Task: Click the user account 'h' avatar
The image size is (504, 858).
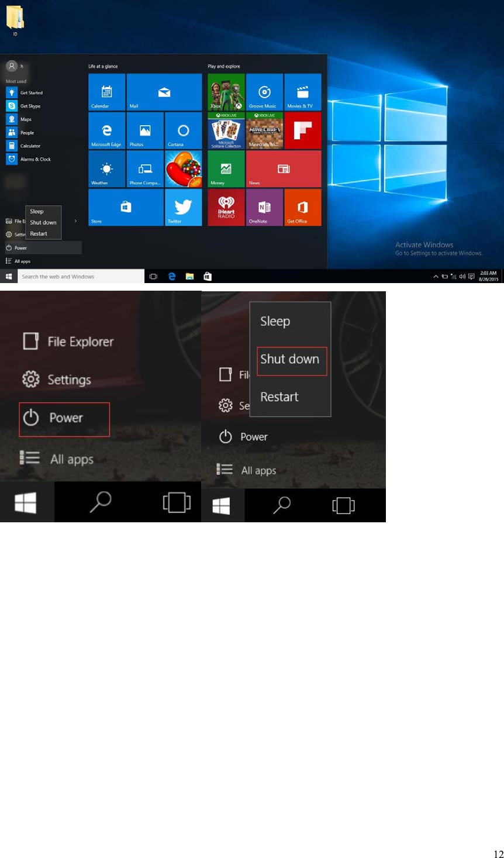Action: click(12, 66)
